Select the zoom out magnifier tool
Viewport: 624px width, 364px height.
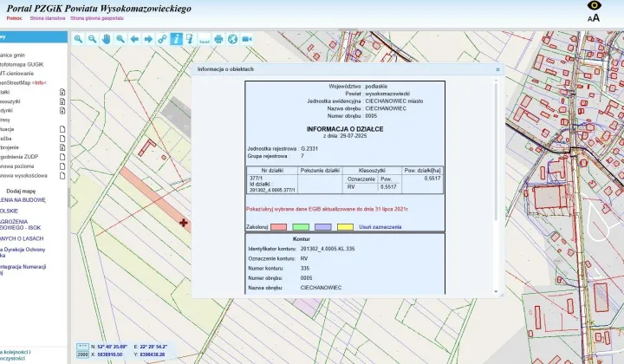coord(93,39)
